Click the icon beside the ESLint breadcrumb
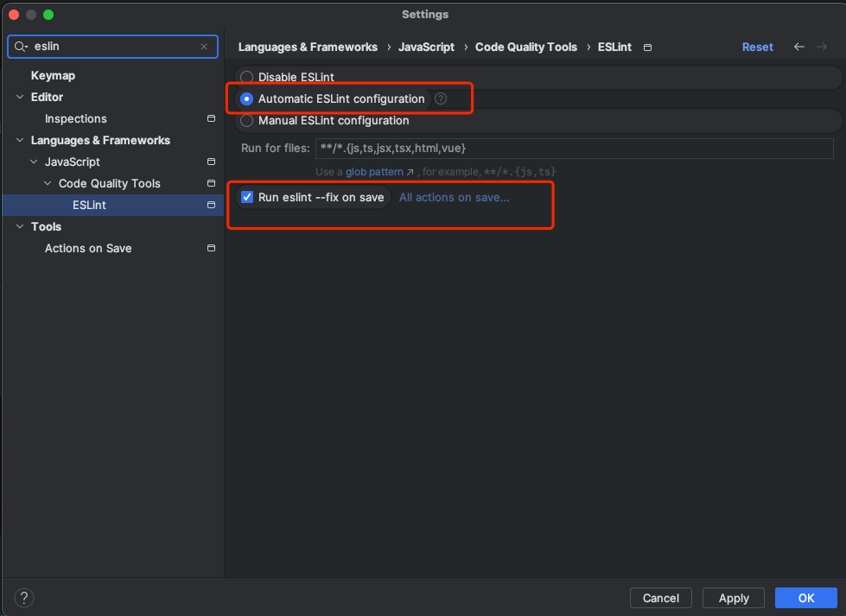This screenshot has width=846, height=616. (646, 48)
